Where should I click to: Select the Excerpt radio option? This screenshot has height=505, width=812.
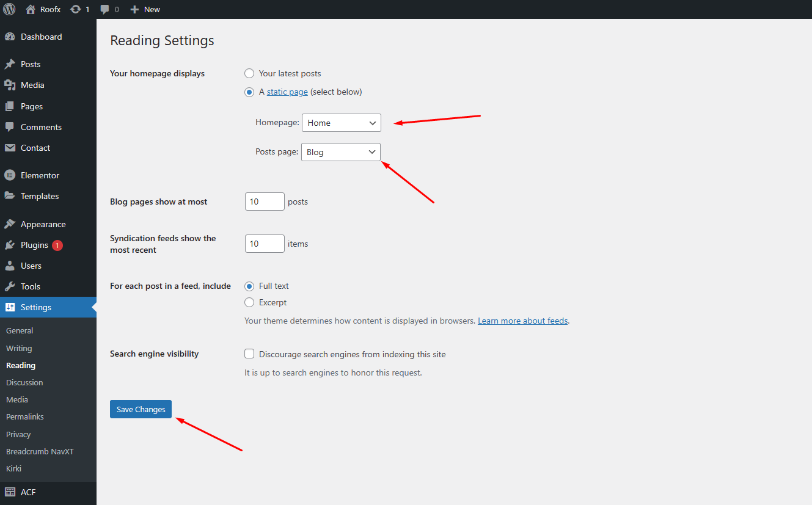point(249,302)
